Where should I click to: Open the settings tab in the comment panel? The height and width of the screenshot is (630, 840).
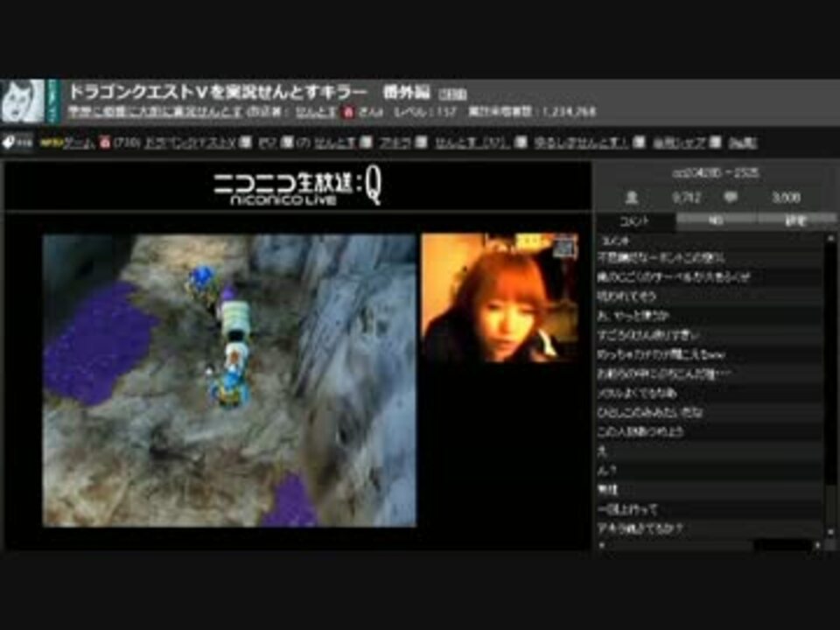(x=796, y=220)
